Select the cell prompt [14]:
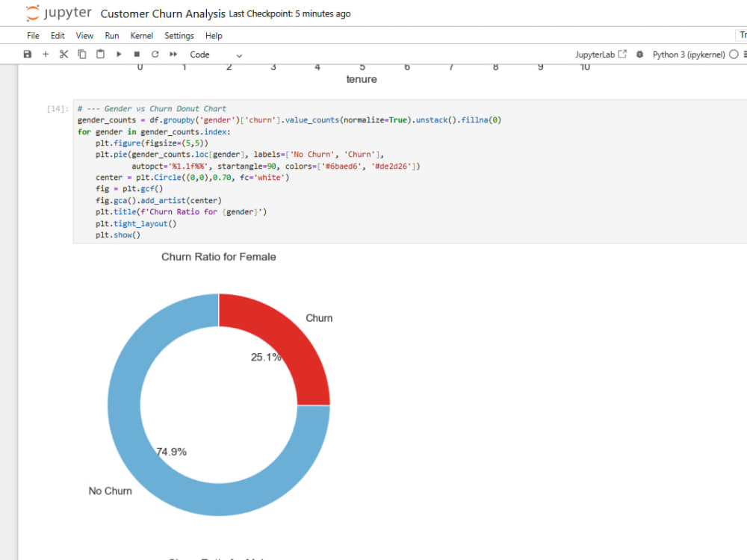This screenshot has width=747, height=560. pos(58,108)
